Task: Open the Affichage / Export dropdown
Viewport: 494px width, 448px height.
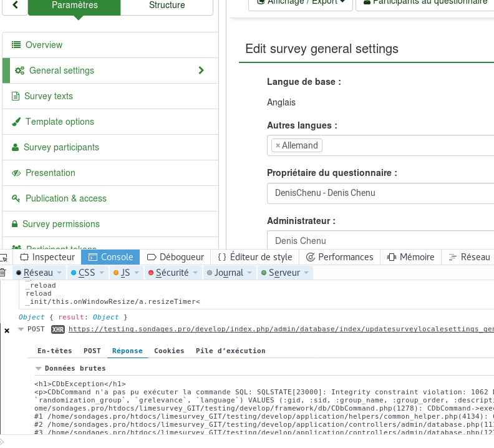Action: 301,2
